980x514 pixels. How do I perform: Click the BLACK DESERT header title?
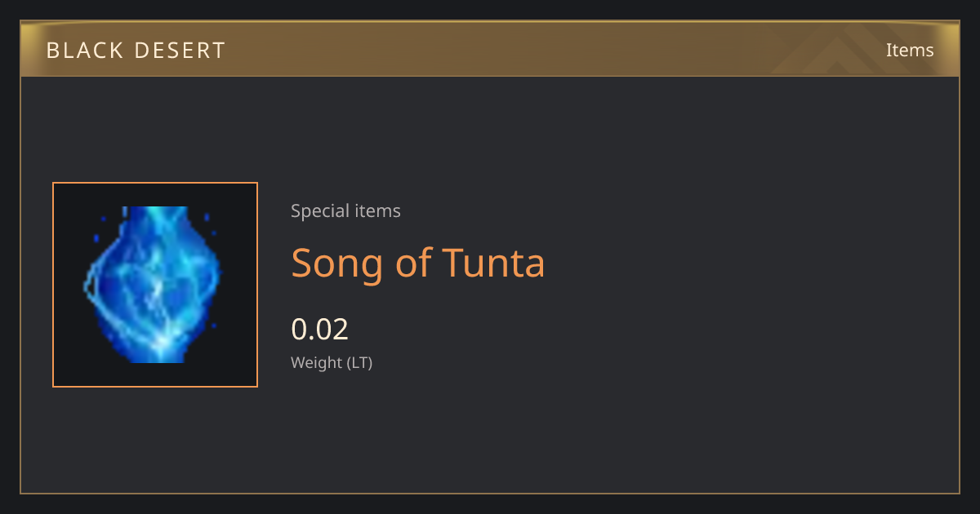coord(136,51)
